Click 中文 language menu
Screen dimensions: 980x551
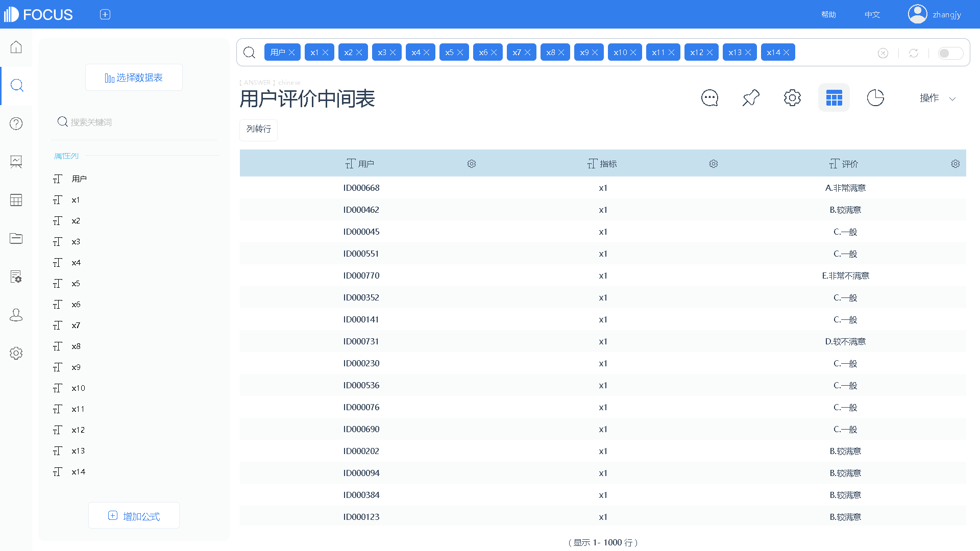[x=872, y=15]
